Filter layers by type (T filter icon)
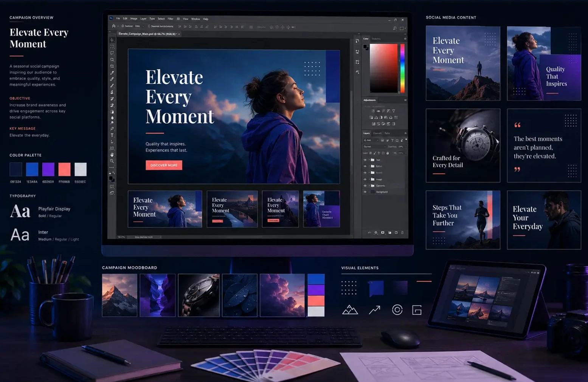This screenshot has height=382, width=588. (x=392, y=140)
